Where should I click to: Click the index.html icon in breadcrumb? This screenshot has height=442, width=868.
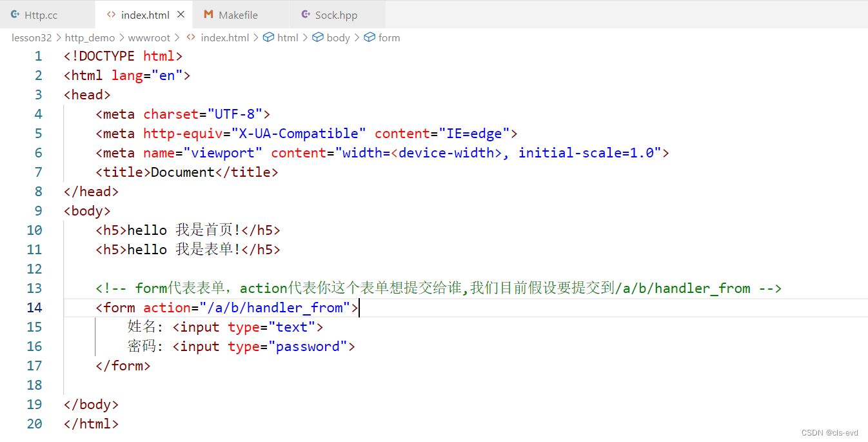pyautogui.click(x=191, y=37)
